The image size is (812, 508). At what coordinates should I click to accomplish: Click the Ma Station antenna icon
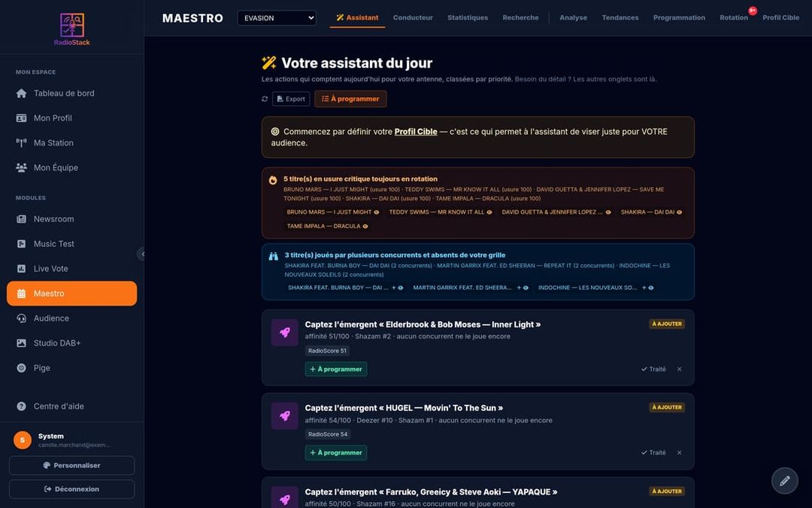point(21,143)
